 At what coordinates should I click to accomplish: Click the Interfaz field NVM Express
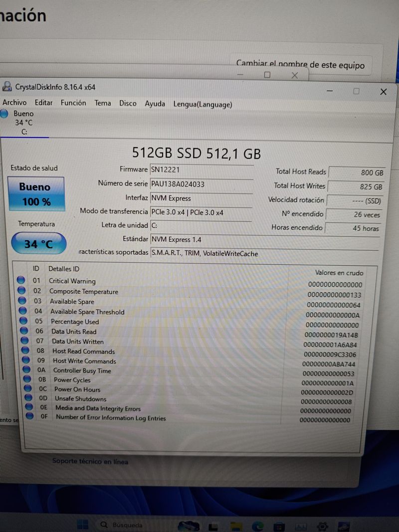pos(201,198)
